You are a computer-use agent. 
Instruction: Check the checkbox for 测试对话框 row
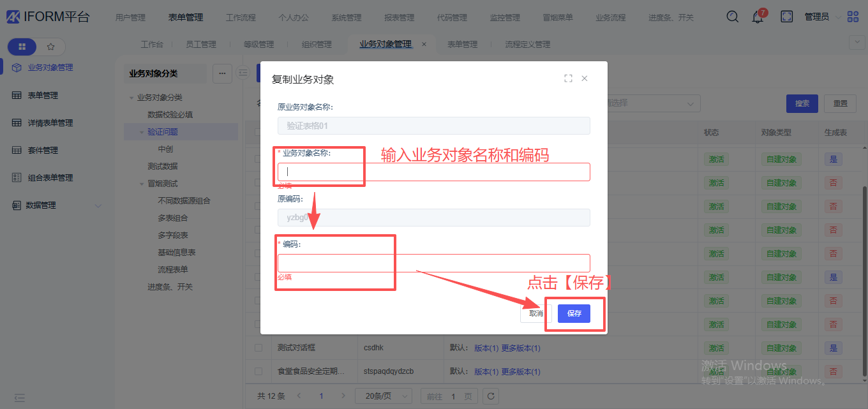coord(258,348)
